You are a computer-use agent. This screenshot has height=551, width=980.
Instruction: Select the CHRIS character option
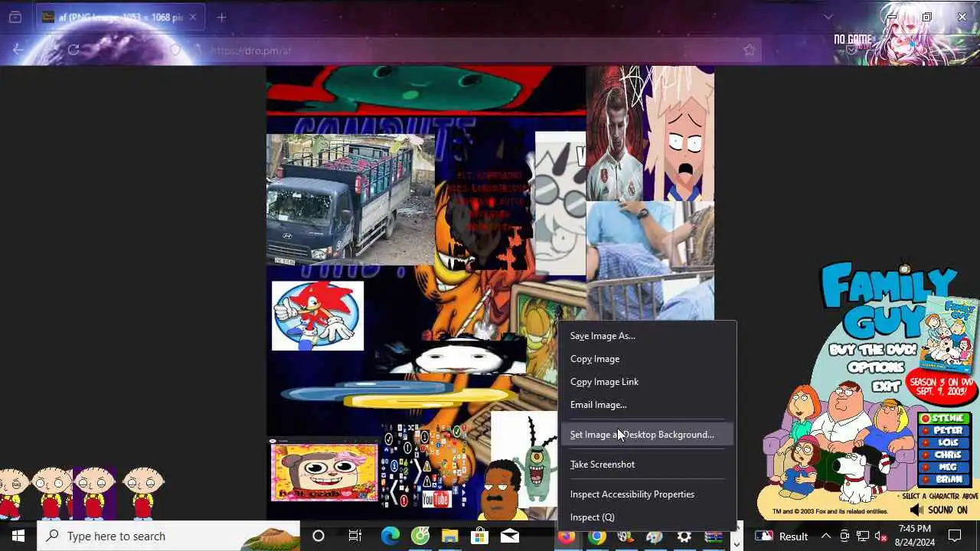coord(946,455)
